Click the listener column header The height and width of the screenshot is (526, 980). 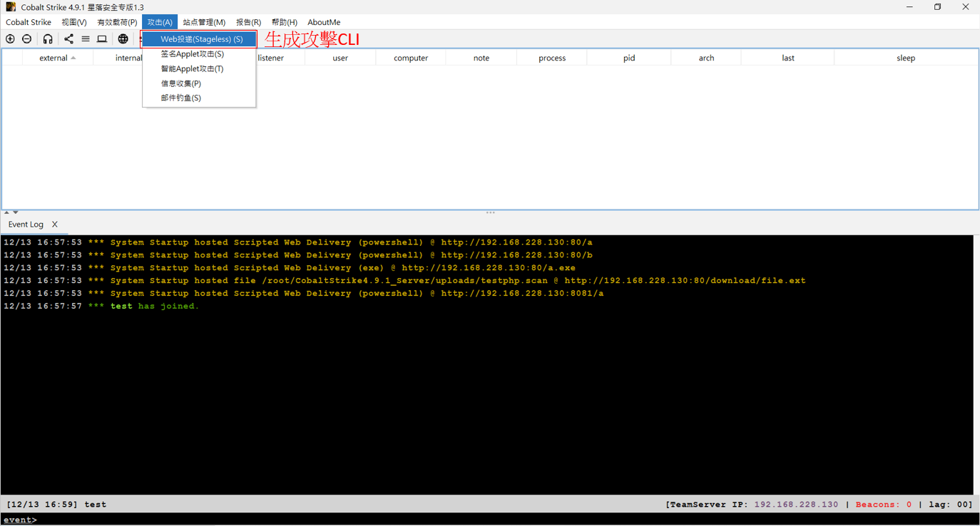pyautogui.click(x=271, y=58)
